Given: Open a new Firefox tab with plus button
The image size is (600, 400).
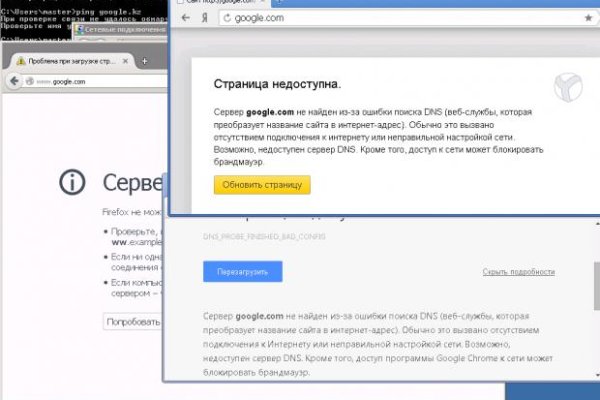Looking at the screenshot, I should tap(143, 60).
